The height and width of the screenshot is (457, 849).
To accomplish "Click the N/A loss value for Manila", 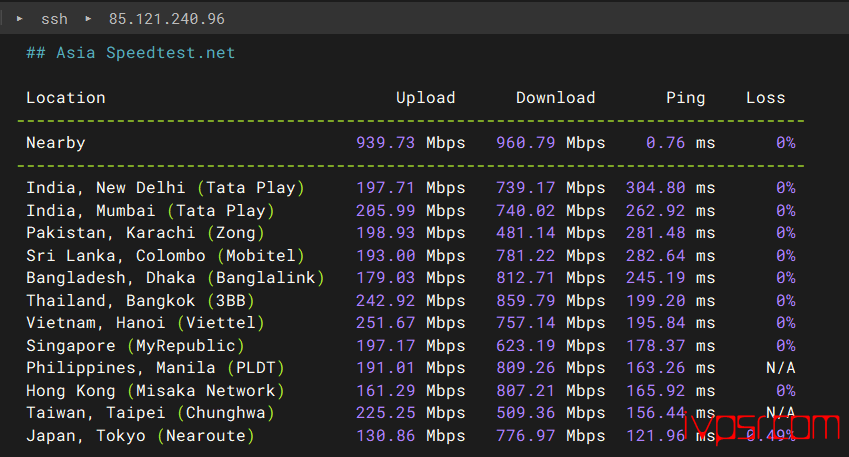I will click(x=780, y=368).
